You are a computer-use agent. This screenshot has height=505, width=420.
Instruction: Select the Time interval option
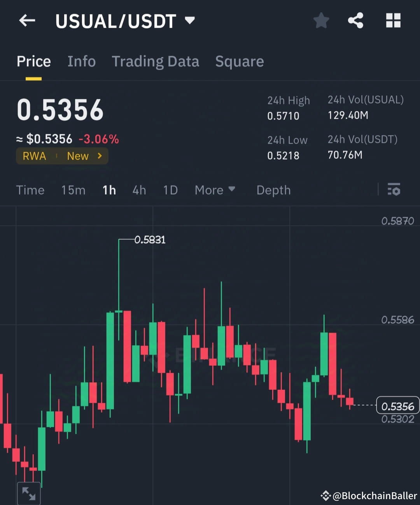point(30,190)
